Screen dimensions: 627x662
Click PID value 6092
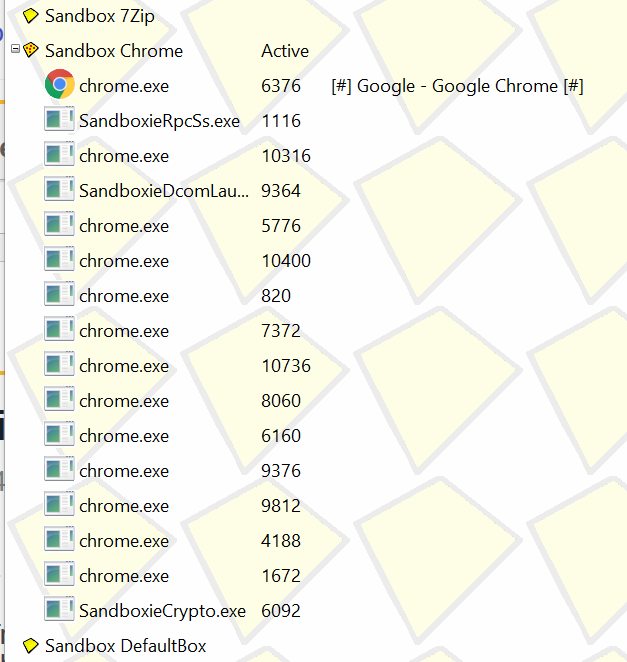coord(281,611)
